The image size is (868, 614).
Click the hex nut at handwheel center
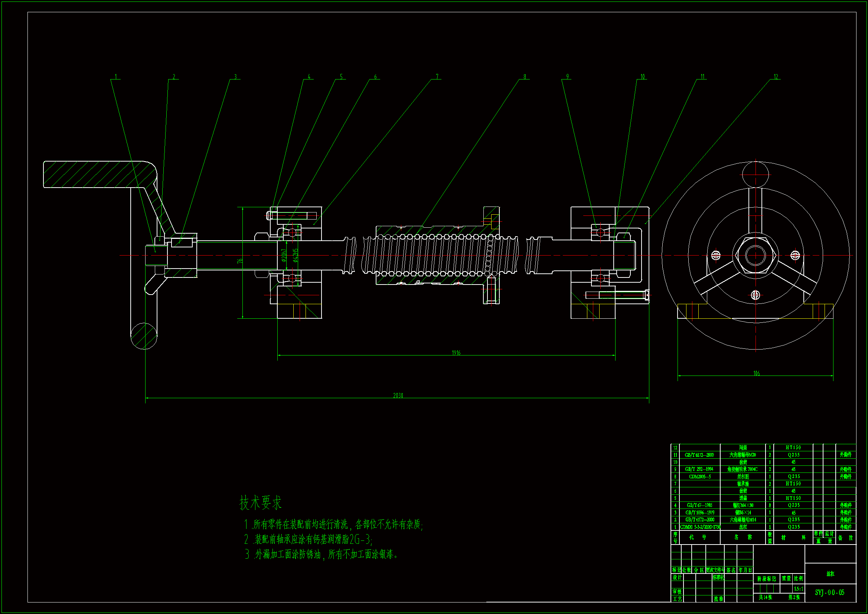756,255
